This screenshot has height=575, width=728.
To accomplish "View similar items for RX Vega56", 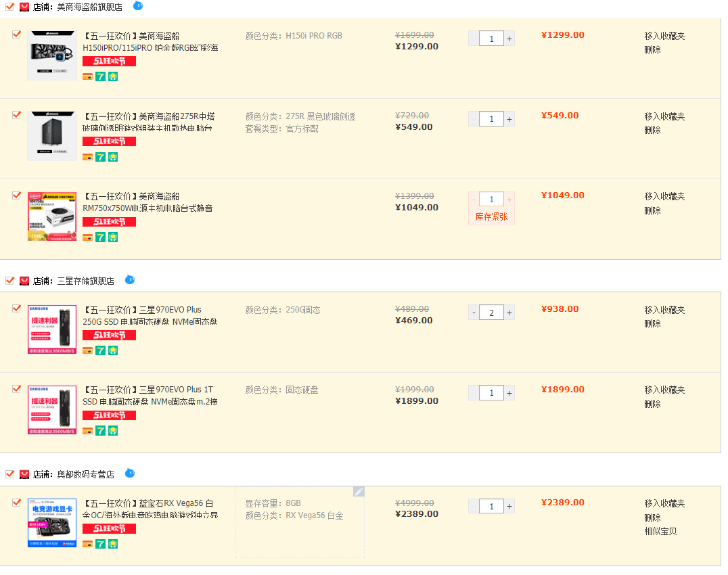I will 660,531.
